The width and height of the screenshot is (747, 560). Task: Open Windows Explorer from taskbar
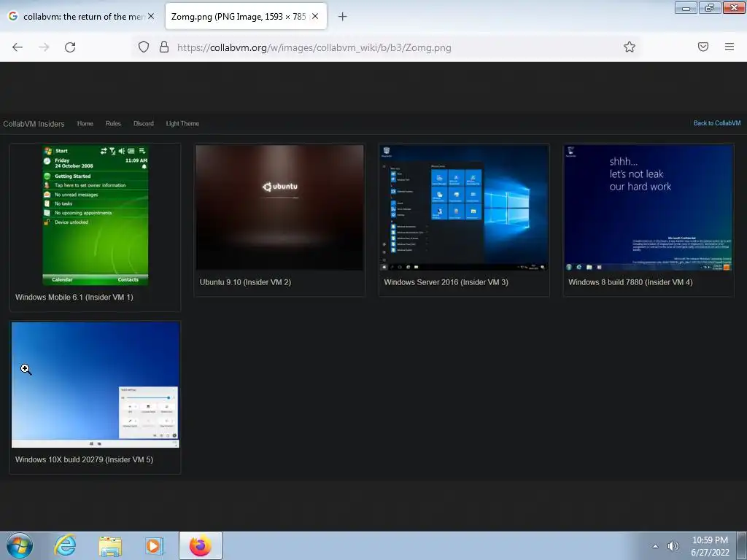click(110, 545)
